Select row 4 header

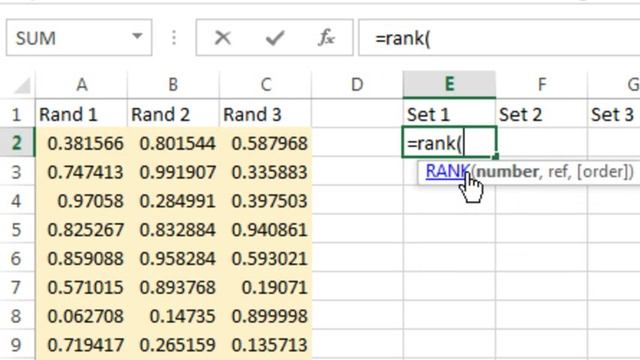tap(17, 201)
